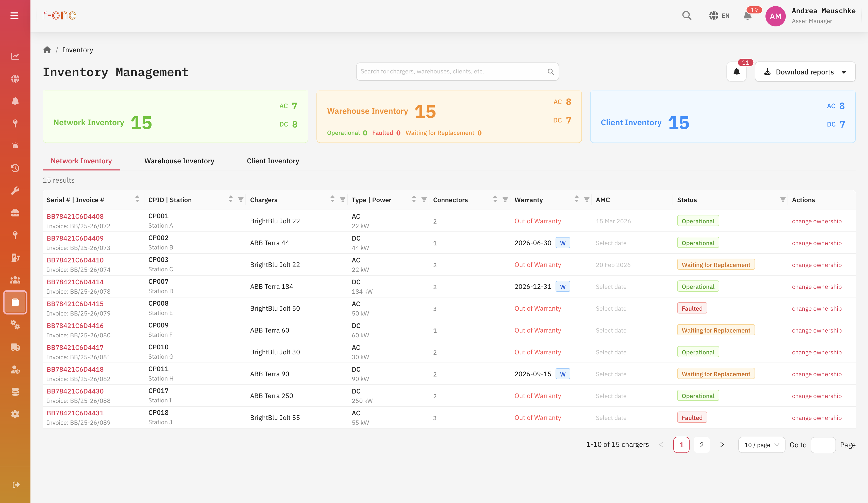The height and width of the screenshot is (503, 868).
Task: Open the user shield sidebar icon
Action: point(15,370)
